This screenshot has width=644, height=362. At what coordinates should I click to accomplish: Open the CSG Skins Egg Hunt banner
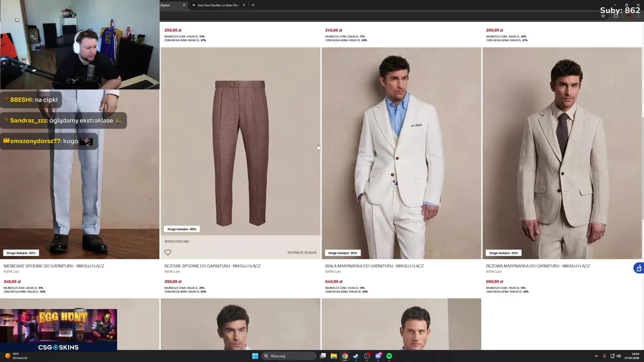click(x=58, y=330)
